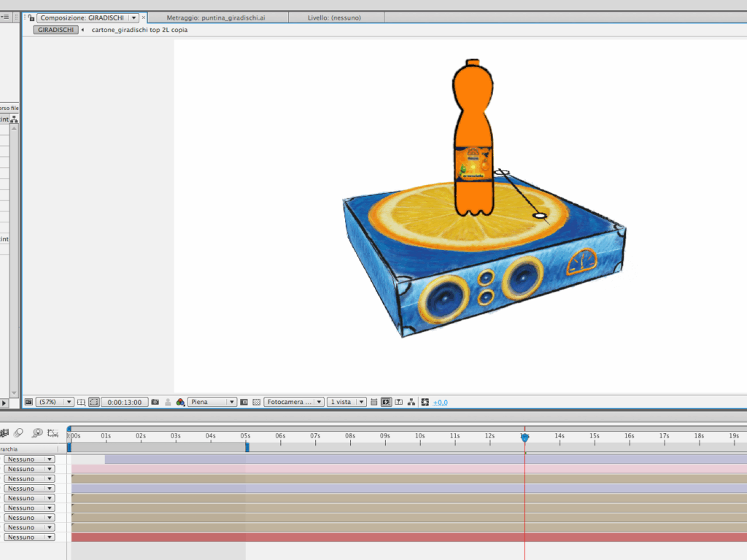Screen dimensions: 747x560
Task: Click the show channel RGB icon
Action: (180, 402)
